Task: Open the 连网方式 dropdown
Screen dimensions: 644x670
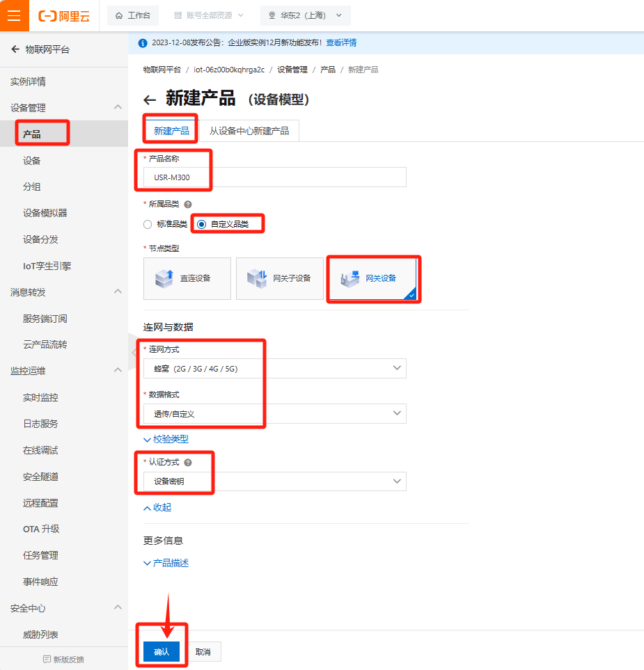Action: click(x=274, y=368)
